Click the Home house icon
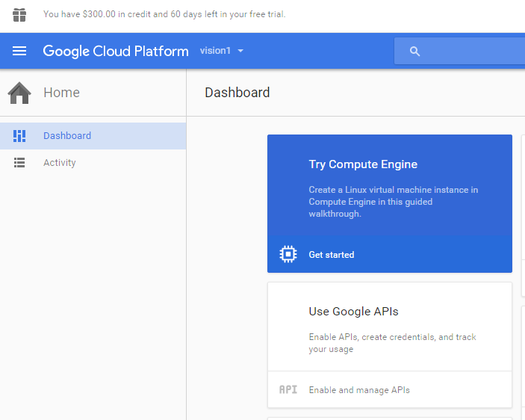 pyautogui.click(x=19, y=93)
